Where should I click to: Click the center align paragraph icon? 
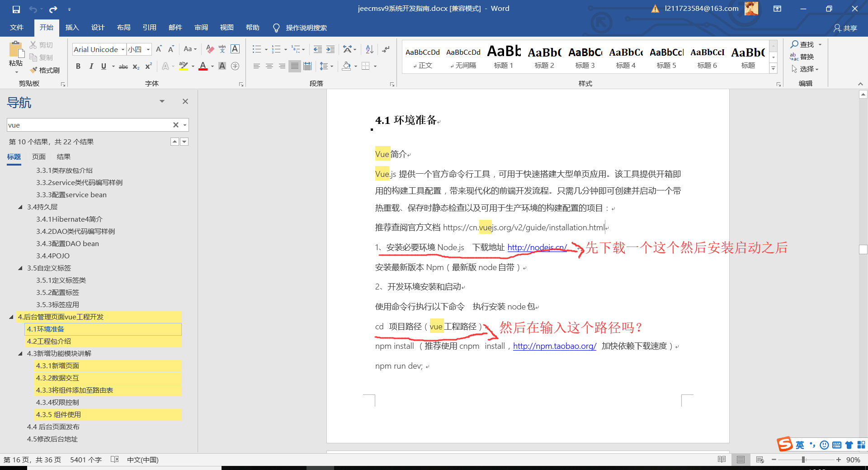point(269,66)
